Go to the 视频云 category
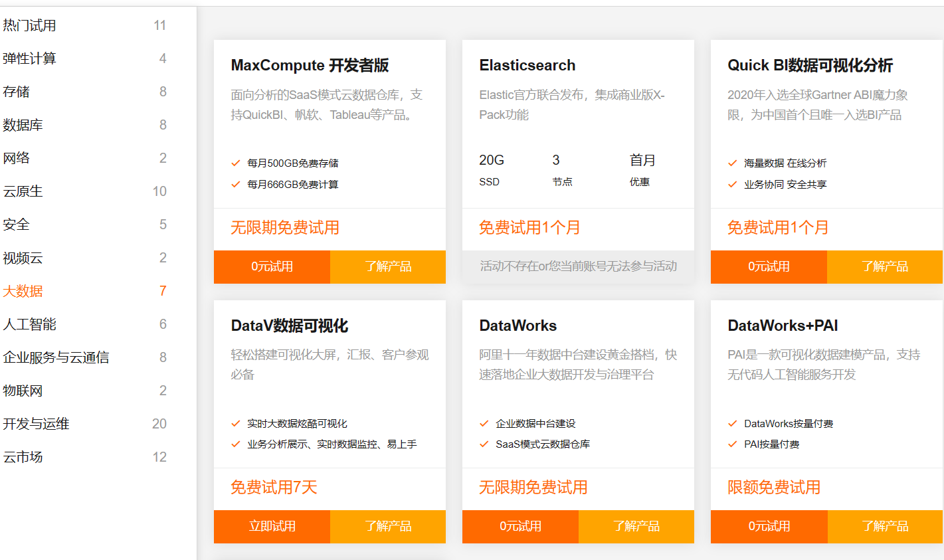Image resolution: width=944 pixels, height=560 pixels. [23, 258]
